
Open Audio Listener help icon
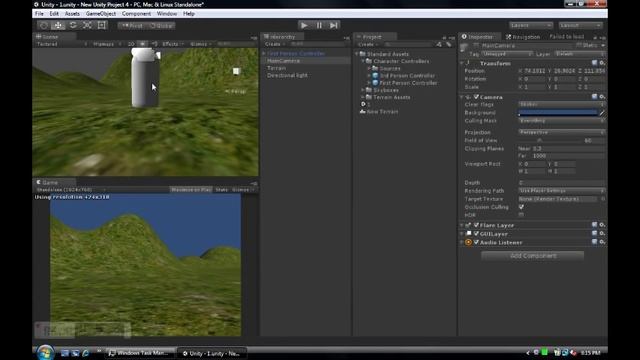coord(595,242)
